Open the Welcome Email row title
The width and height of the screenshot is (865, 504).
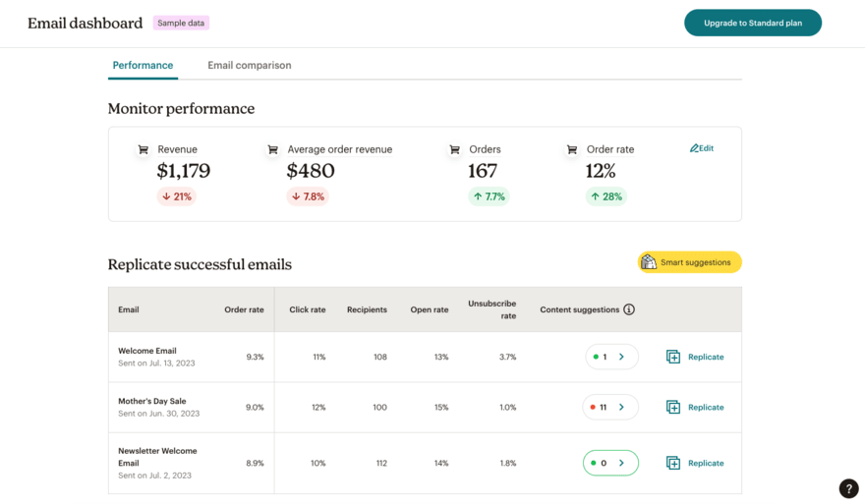coord(147,351)
